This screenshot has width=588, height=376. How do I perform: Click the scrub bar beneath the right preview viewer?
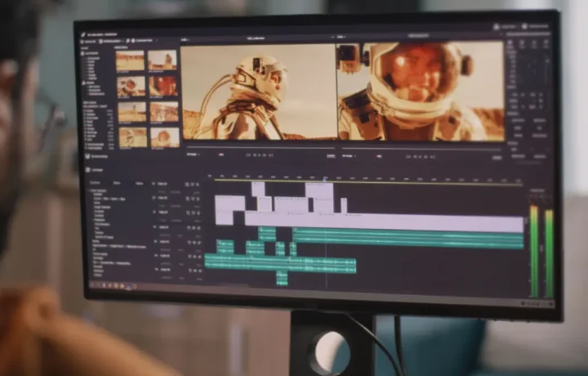tap(421, 149)
